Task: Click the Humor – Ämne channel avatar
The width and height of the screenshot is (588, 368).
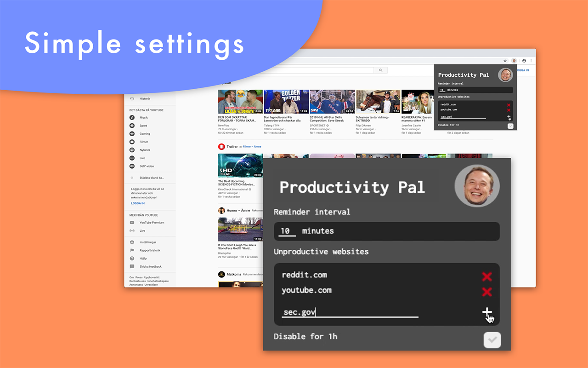Action: click(x=221, y=210)
